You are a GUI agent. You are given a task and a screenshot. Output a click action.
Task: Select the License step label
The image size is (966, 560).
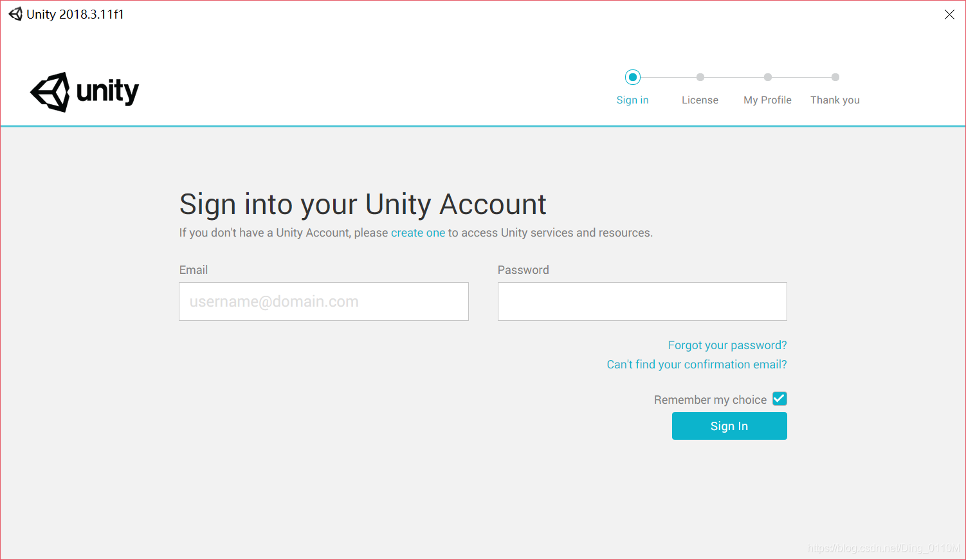point(700,100)
